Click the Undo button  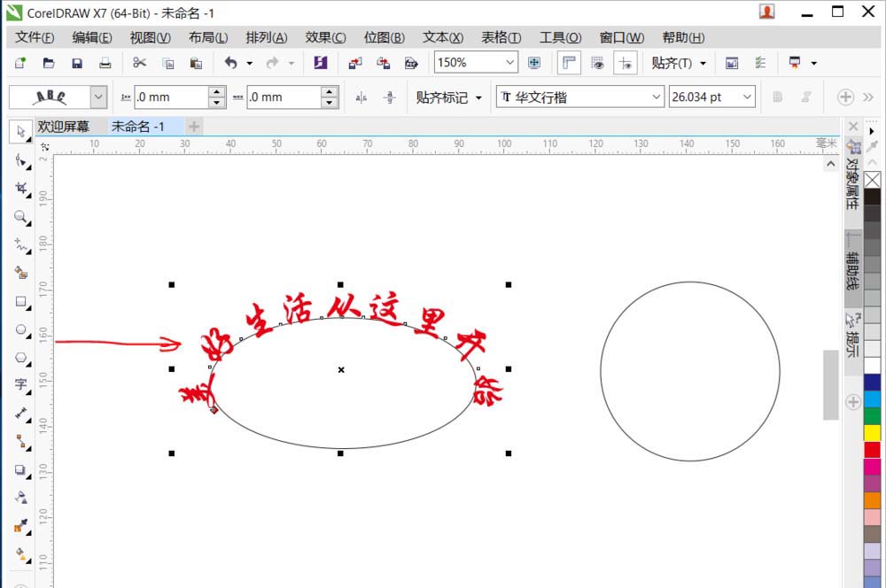pyautogui.click(x=229, y=62)
